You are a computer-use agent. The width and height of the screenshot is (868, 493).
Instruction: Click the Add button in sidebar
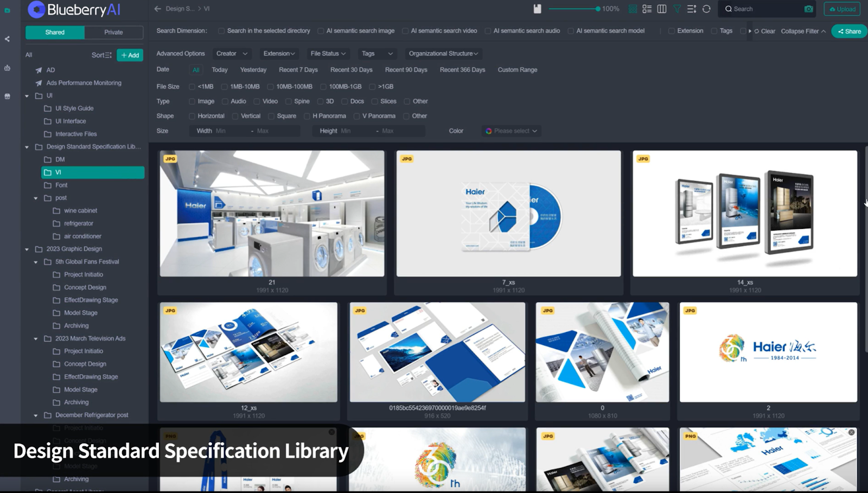[x=130, y=55]
